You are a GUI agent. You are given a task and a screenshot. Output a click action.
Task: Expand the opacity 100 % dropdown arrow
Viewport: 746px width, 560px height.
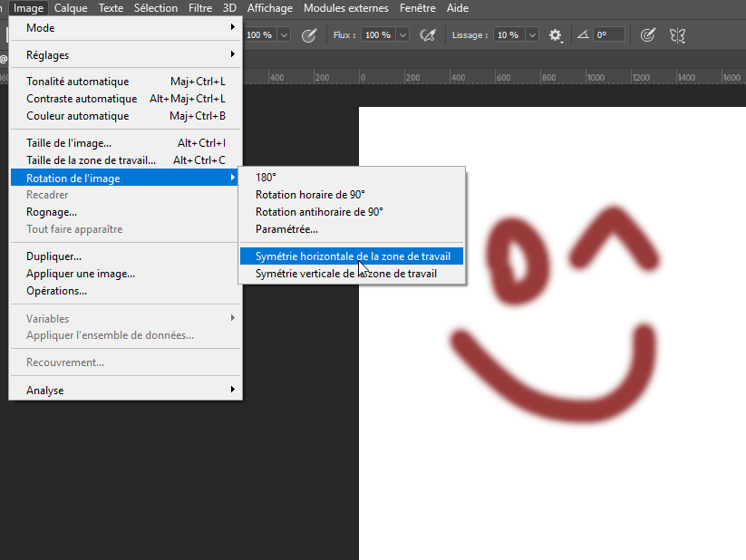(x=284, y=35)
